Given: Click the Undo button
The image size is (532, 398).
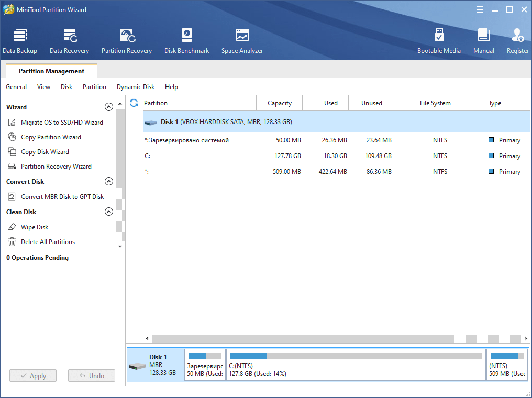Looking at the screenshot, I should point(92,375).
